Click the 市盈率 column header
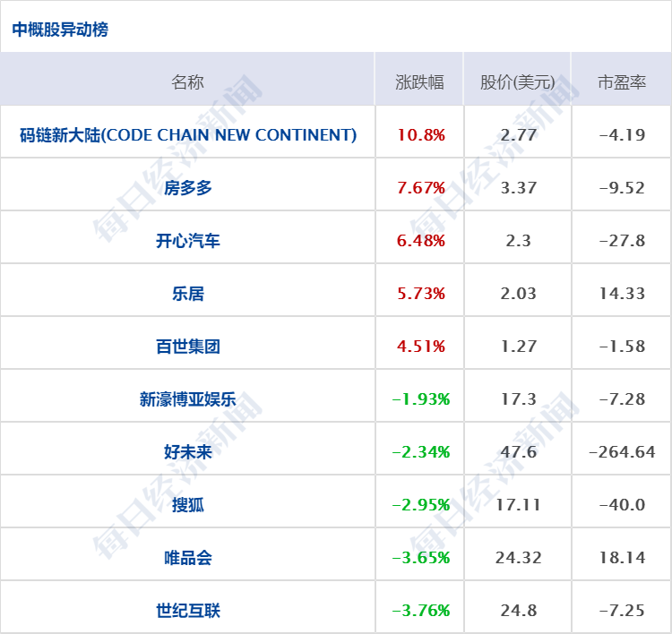The image size is (672, 634). 622,82
